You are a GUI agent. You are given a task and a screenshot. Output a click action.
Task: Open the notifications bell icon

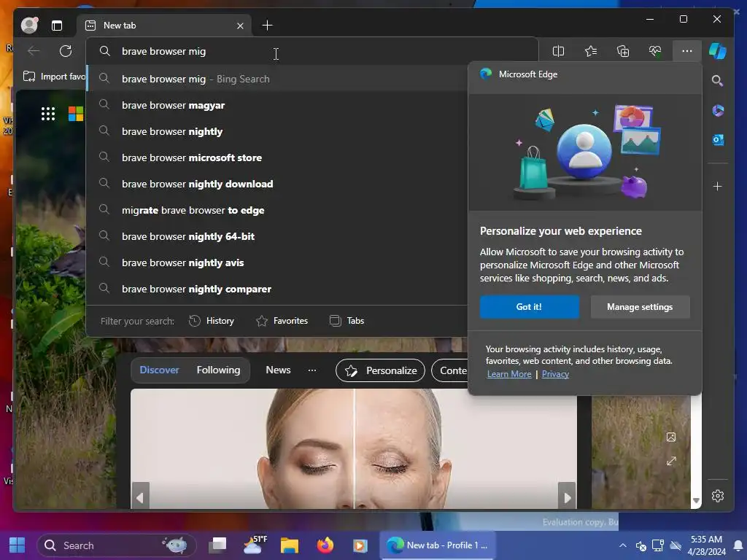(x=738, y=545)
